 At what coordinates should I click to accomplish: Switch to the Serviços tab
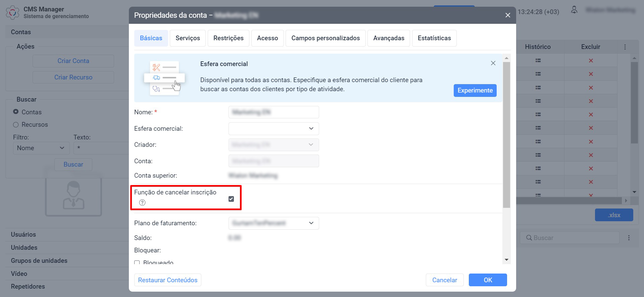click(x=188, y=38)
